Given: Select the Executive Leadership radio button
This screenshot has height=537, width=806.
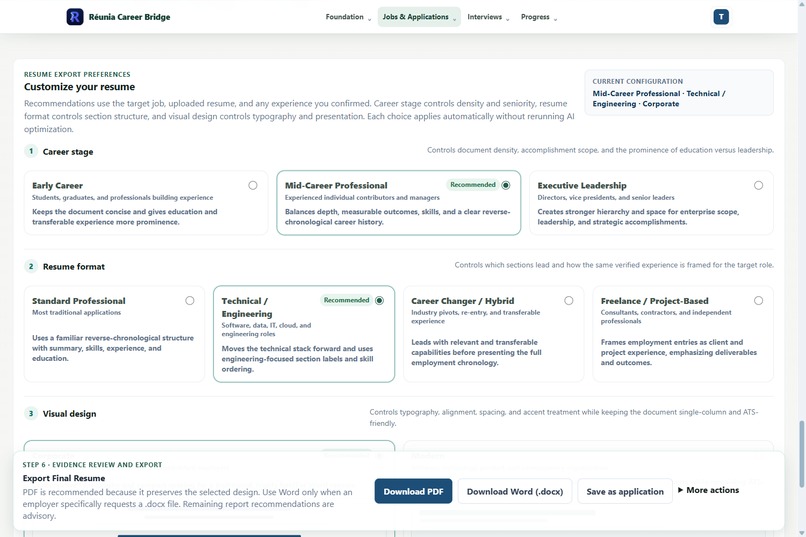Looking at the screenshot, I should click(758, 186).
